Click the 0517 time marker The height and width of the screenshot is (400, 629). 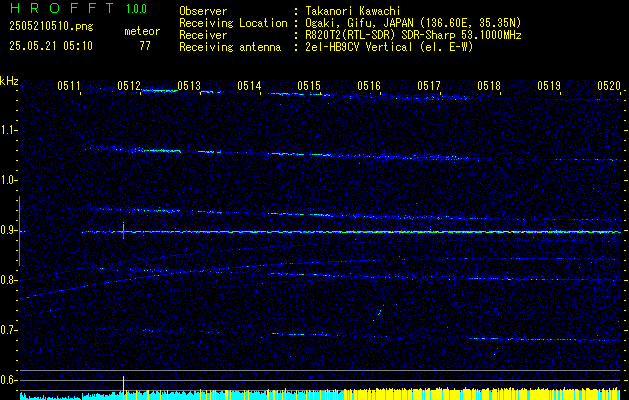pos(429,85)
